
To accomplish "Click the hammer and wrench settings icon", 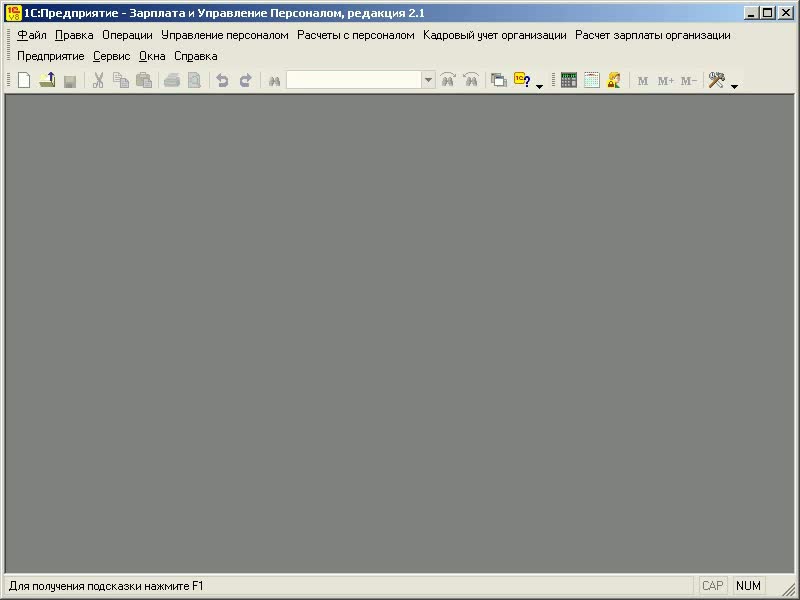I will tap(716, 81).
